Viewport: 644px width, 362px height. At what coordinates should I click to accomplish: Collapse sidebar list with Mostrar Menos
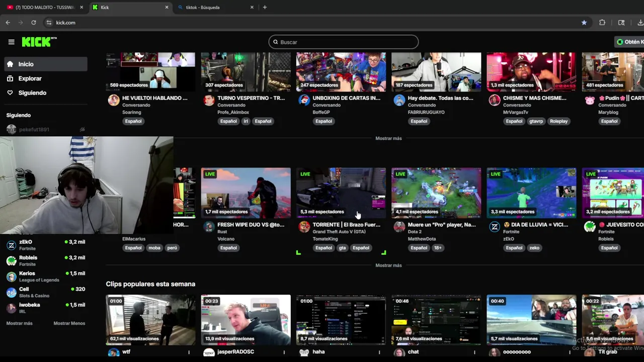coord(69,323)
